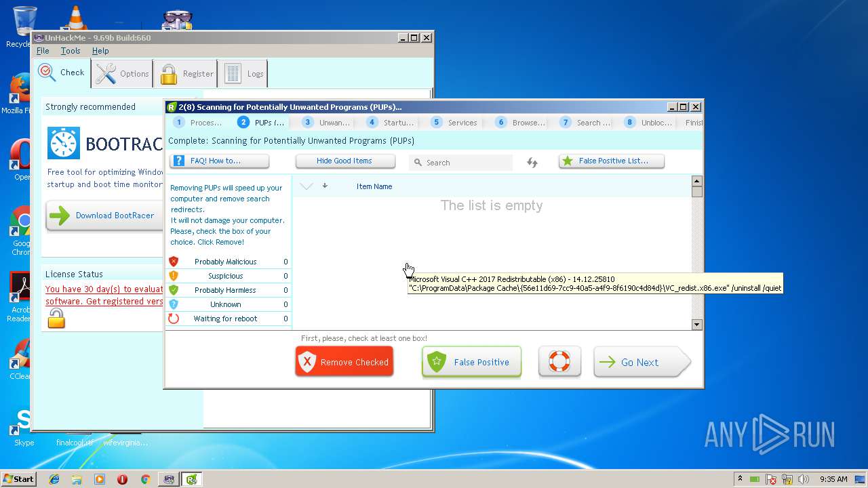Click the Waiting for reboot circular icon
Screen dimensions: 868x488
[174, 319]
